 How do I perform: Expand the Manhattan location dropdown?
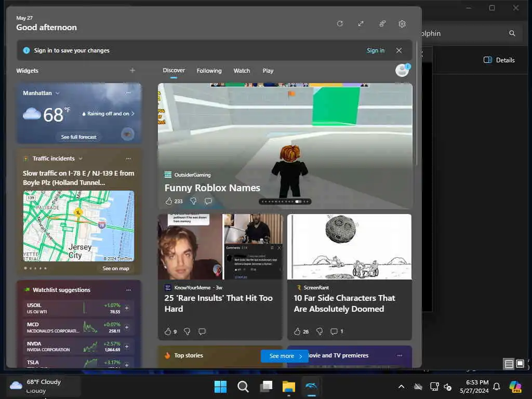(x=57, y=93)
